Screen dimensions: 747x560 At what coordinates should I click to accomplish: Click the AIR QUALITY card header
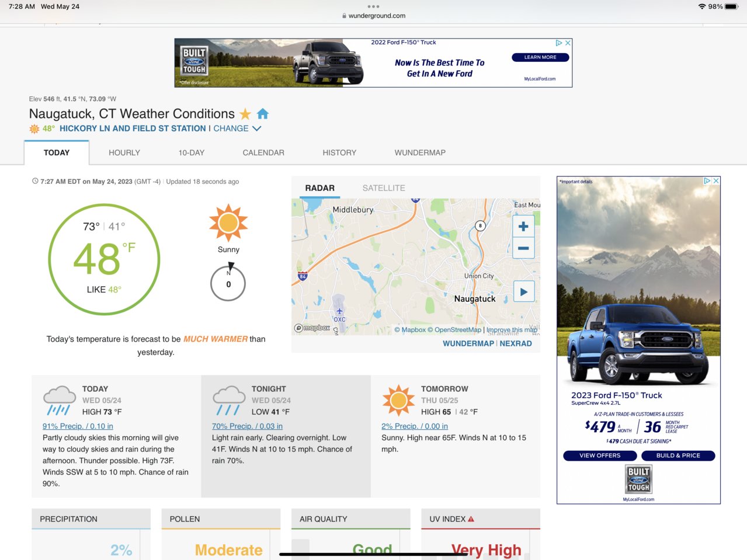[x=350, y=519]
